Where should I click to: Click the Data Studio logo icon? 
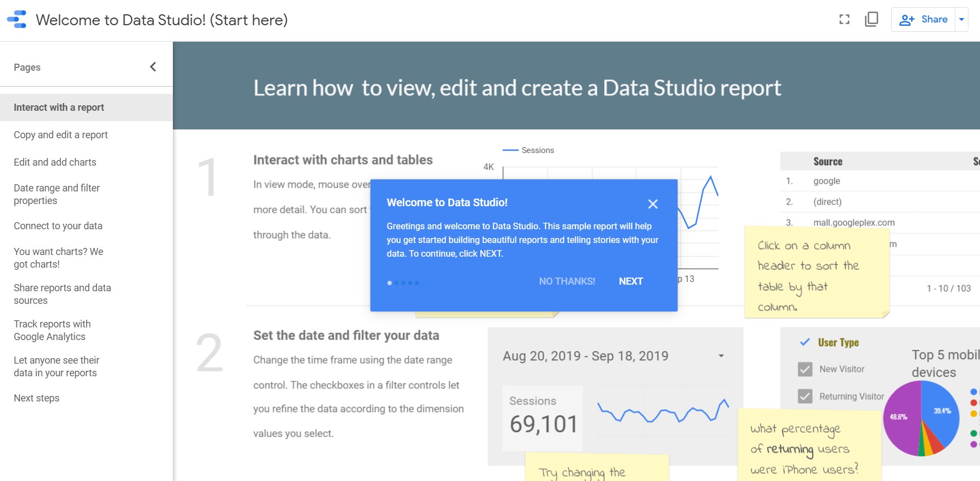(x=16, y=19)
